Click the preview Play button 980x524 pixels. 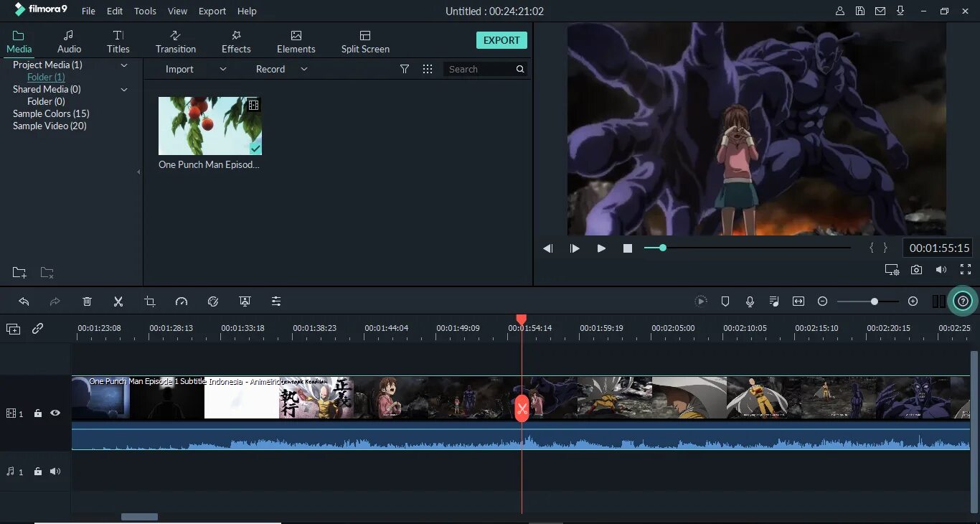click(601, 248)
